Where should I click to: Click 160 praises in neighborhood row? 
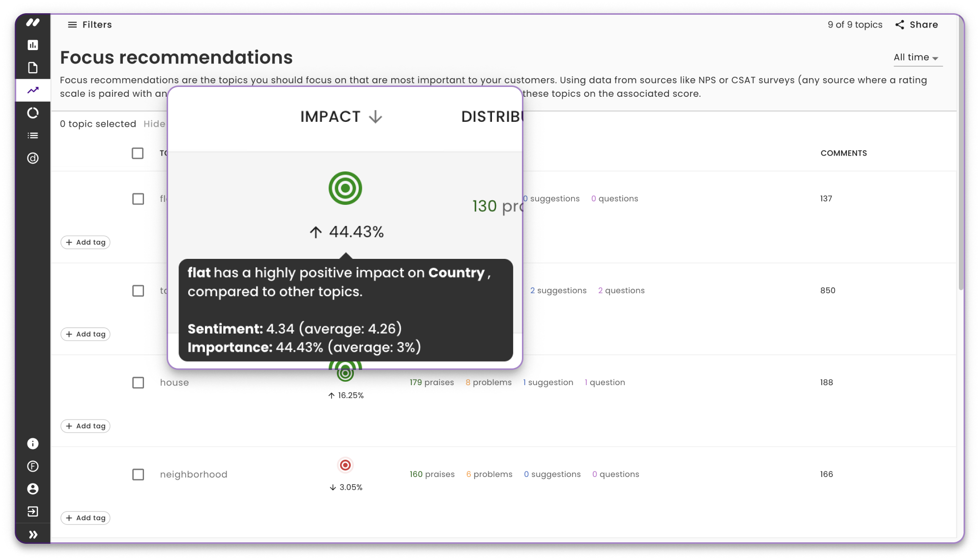tap(432, 475)
